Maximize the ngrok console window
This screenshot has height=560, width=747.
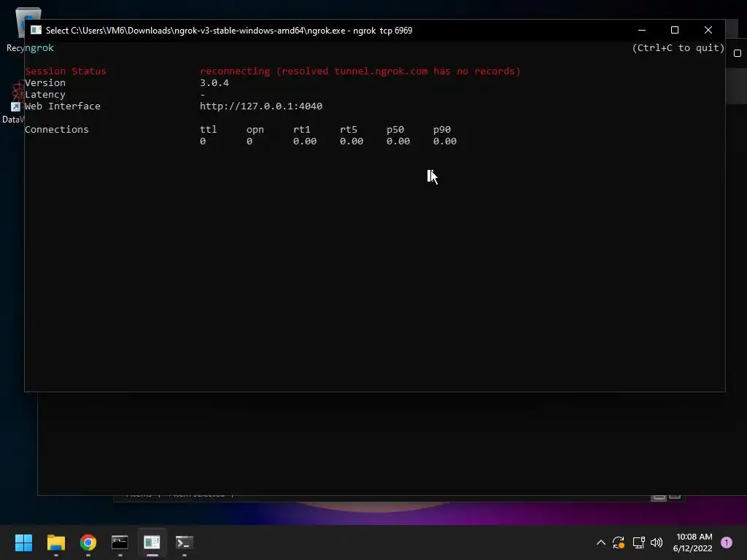click(x=675, y=30)
